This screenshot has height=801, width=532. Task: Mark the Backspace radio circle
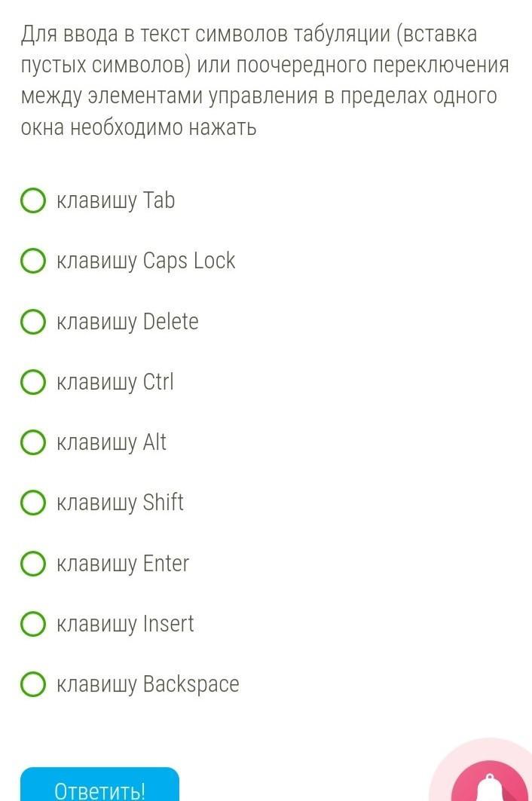coord(32,684)
